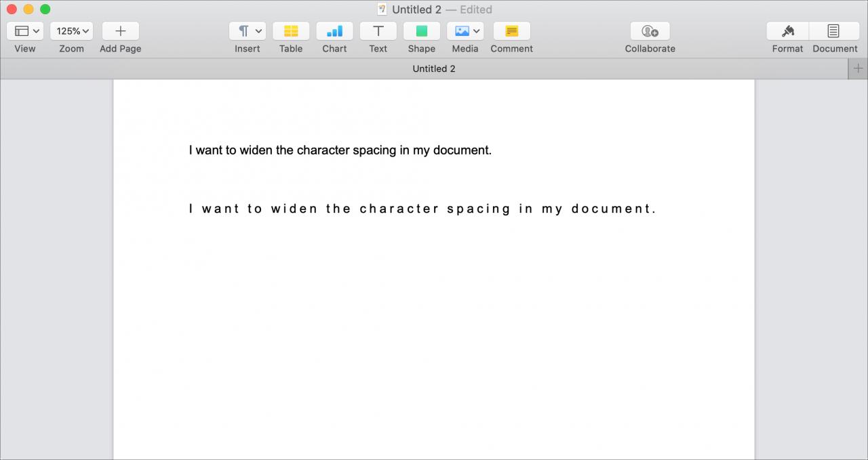The height and width of the screenshot is (460, 868).
Task: Toggle the Format sidebar paintbrush
Action: [788, 31]
